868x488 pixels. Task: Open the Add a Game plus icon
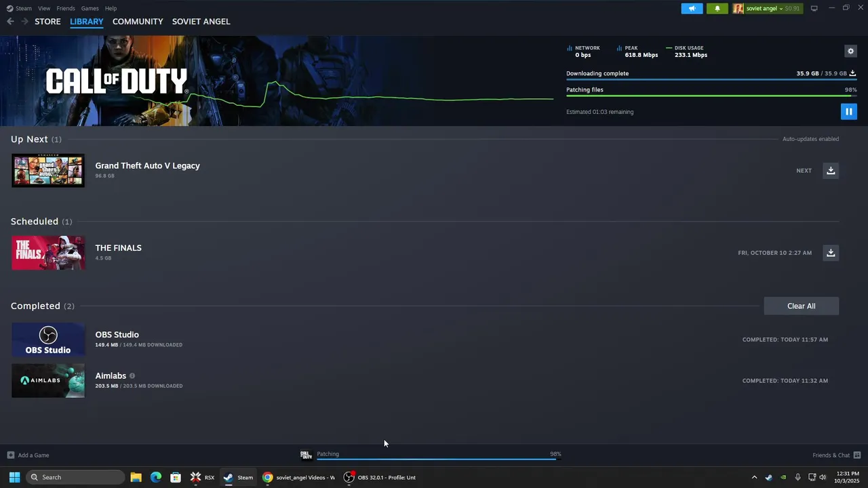pos(10,455)
